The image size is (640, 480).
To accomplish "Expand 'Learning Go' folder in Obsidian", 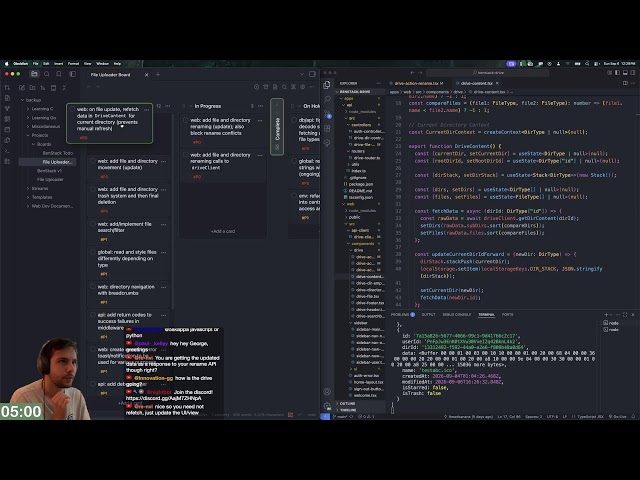I will tap(28, 118).
